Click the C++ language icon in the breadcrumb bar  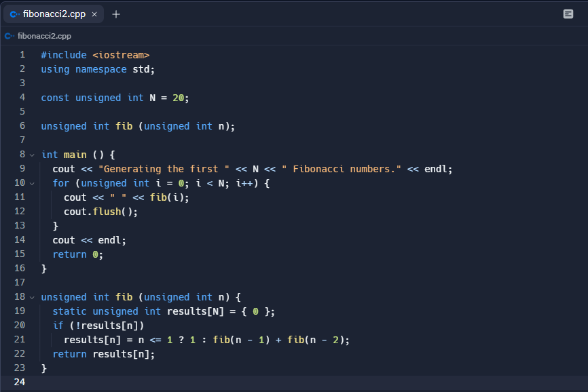(9, 36)
